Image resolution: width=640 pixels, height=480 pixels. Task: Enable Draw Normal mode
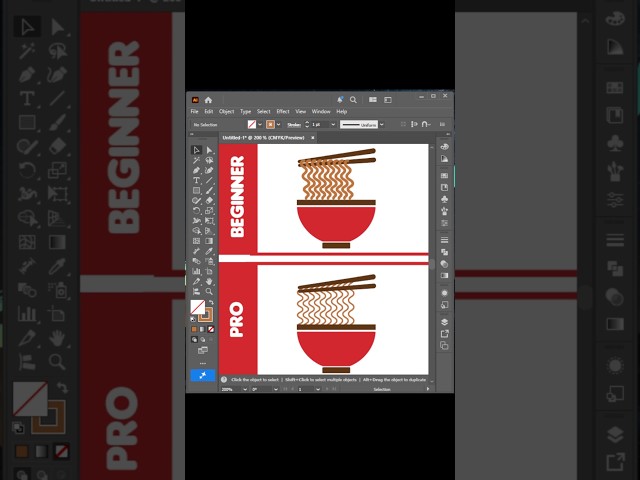[x=194, y=340]
